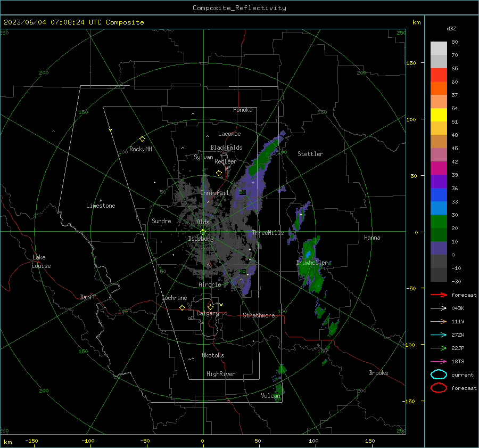Click the RockyMH label
Image resolution: width=479 pixels, height=448 pixels.
pos(141,149)
